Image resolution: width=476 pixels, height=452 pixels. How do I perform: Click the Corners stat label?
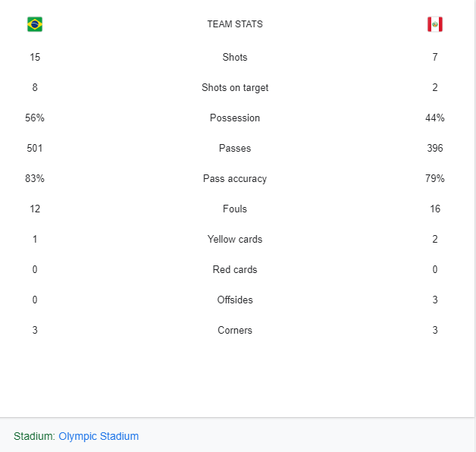[x=235, y=331]
